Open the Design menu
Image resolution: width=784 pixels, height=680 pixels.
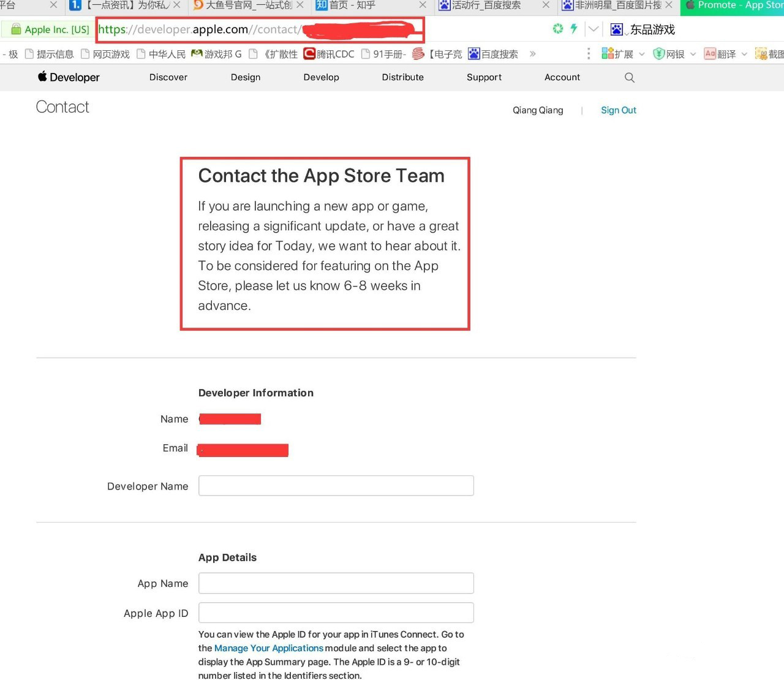(246, 77)
